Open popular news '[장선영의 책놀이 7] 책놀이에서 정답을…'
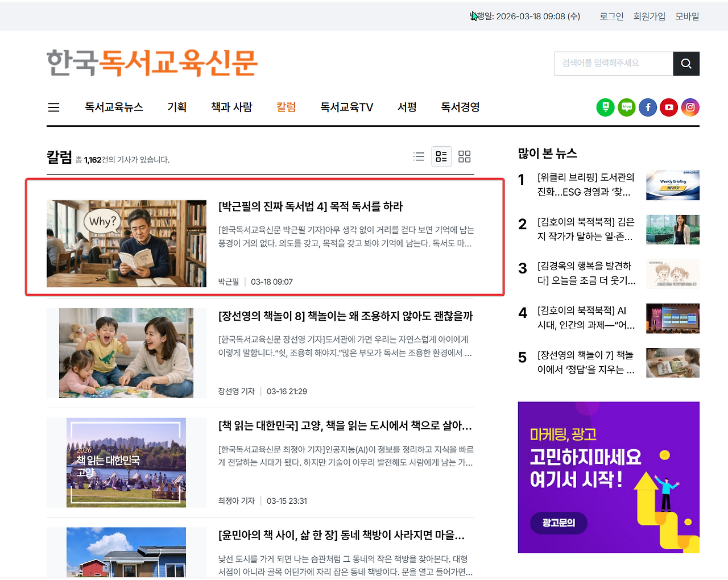Image resolution: width=728 pixels, height=580 pixels. pyautogui.click(x=586, y=362)
